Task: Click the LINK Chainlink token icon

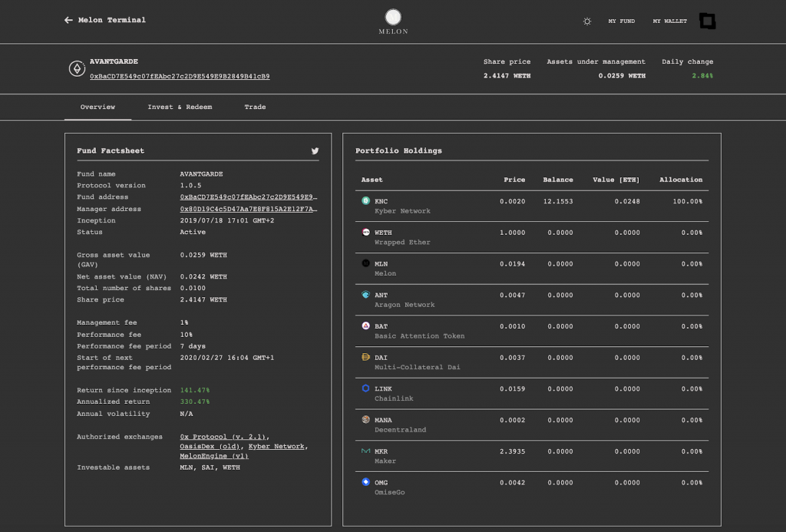Action: (366, 388)
